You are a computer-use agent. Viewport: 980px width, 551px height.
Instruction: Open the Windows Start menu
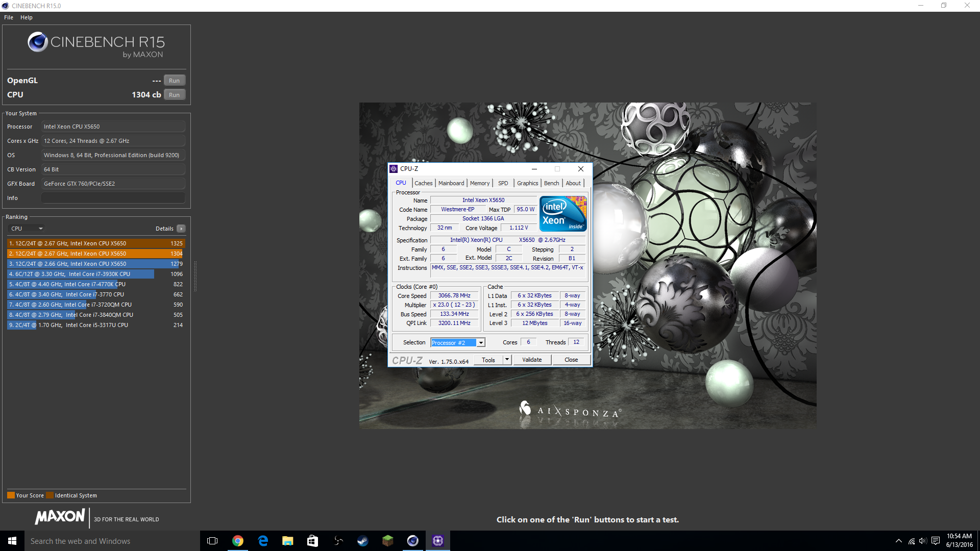pos(12,541)
